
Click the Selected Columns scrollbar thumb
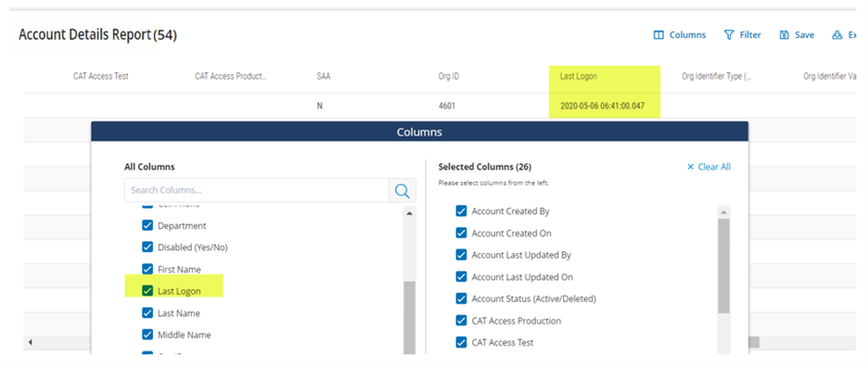tap(723, 266)
